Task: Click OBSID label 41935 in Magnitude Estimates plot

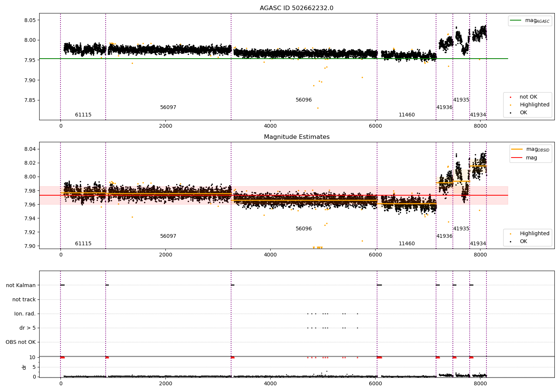Action: coord(461,229)
